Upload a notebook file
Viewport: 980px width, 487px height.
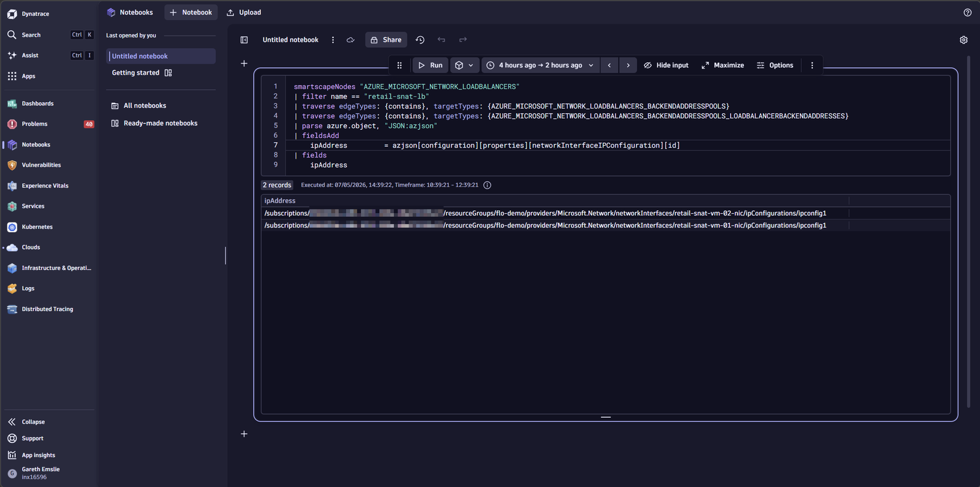point(244,12)
